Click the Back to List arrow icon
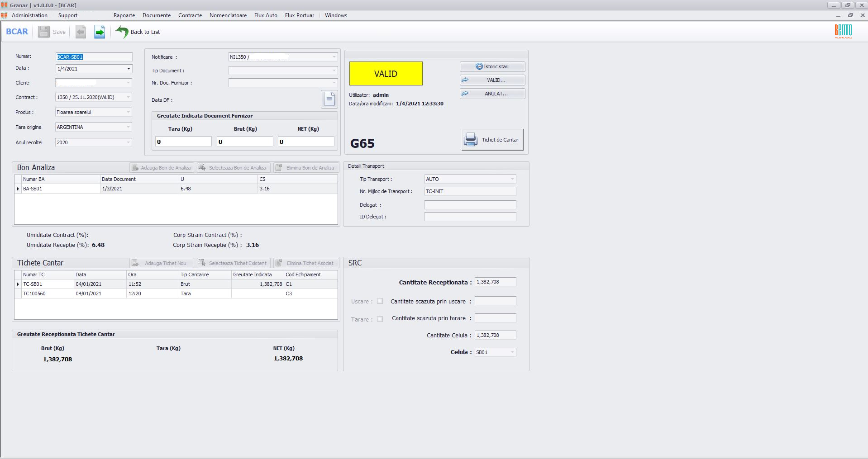The width and height of the screenshot is (868, 459). pos(122,32)
